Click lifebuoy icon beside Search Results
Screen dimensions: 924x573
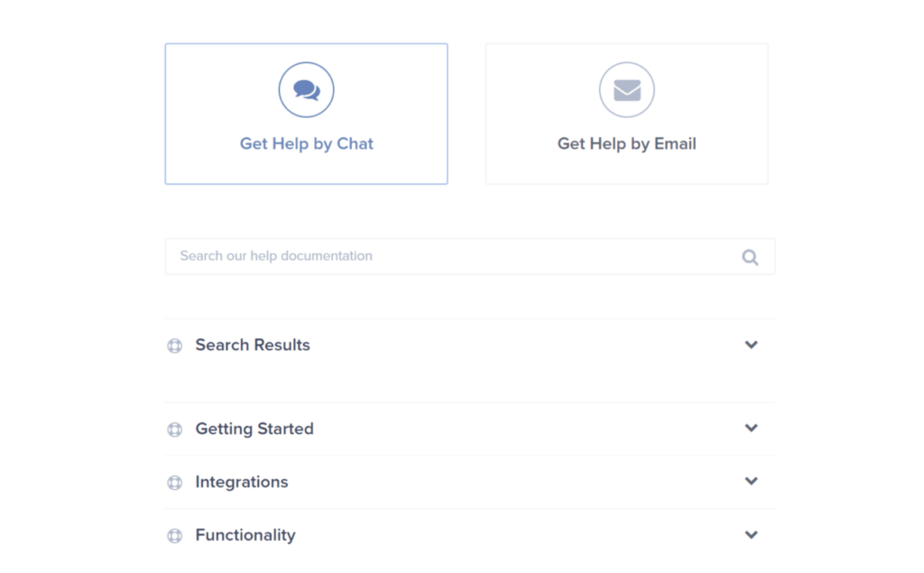click(174, 346)
